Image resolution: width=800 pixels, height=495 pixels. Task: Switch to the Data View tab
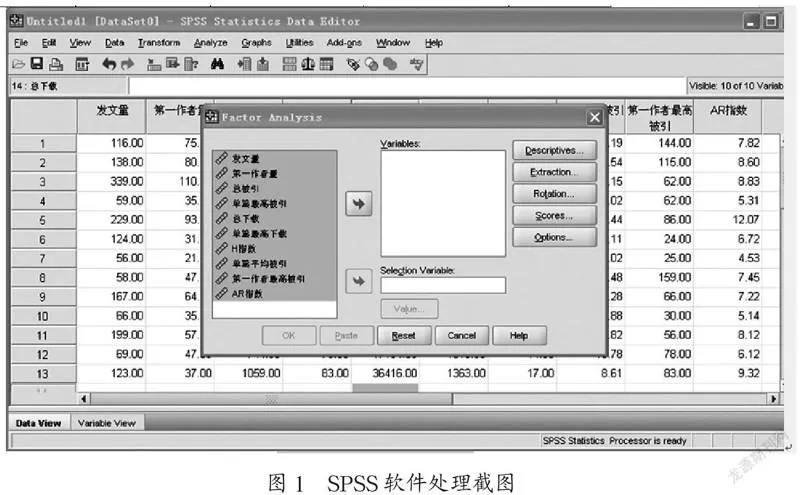coord(38,423)
